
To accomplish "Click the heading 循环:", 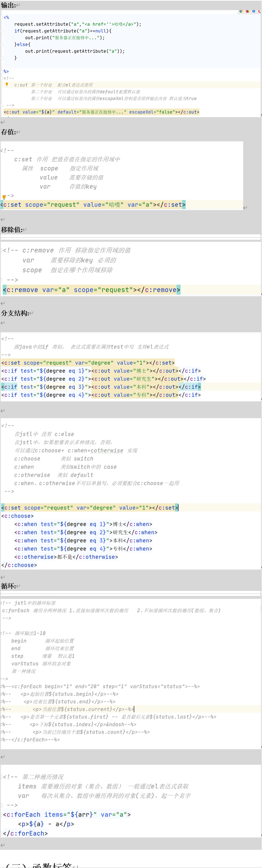I will click(x=8, y=586).
